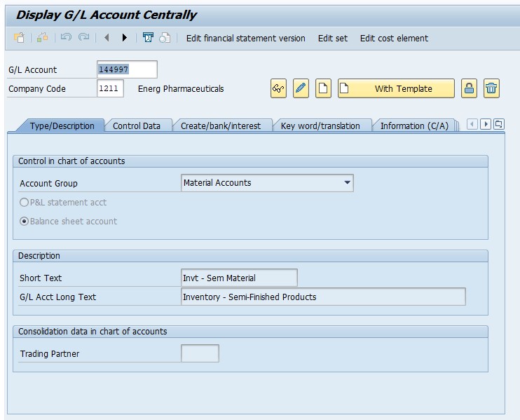Click the other G/L account toolbar icon
The image size is (520, 420).
tap(19, 38)
